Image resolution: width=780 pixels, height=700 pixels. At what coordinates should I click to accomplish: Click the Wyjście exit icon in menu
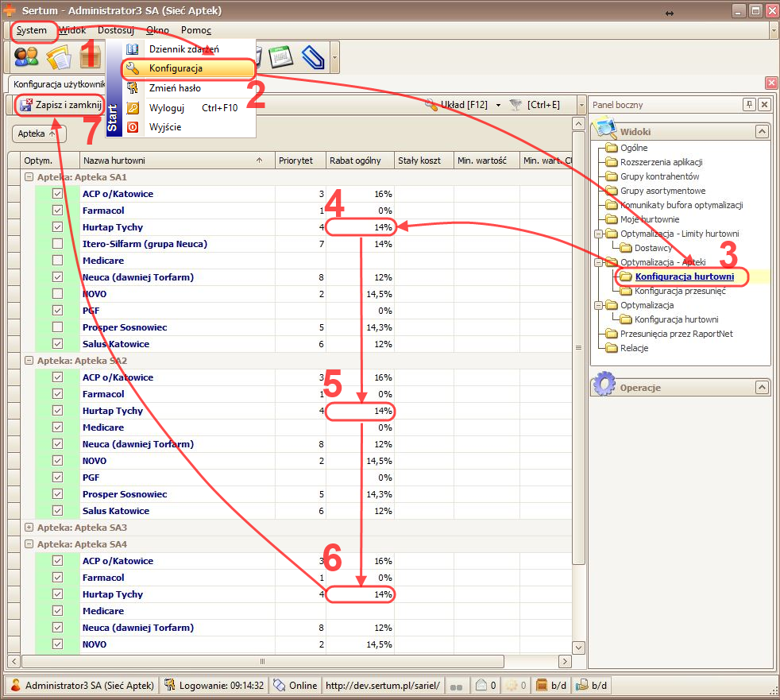133,127
